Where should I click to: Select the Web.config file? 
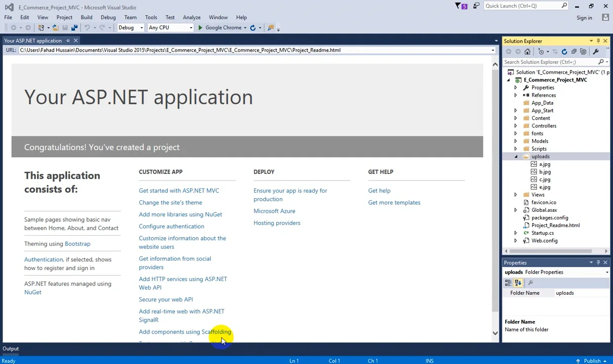pyautogui.click(x=544, y=241)
